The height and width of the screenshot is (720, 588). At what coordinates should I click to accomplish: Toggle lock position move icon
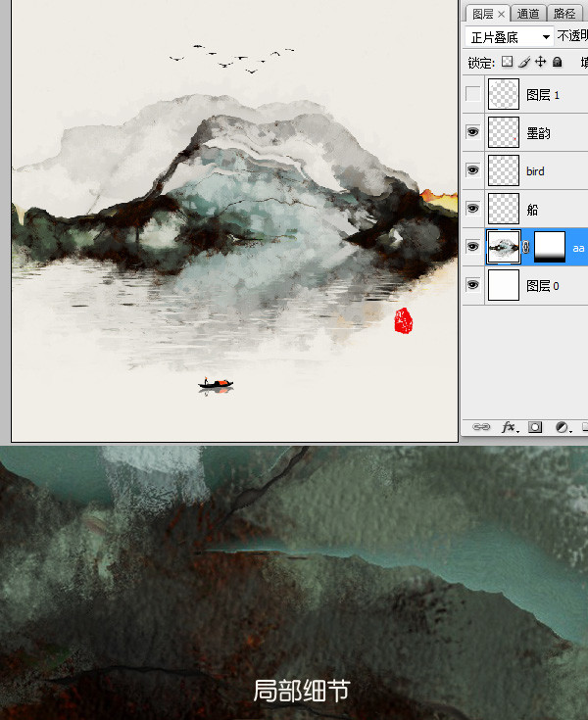pyautogui.click(x=541, y=62)
